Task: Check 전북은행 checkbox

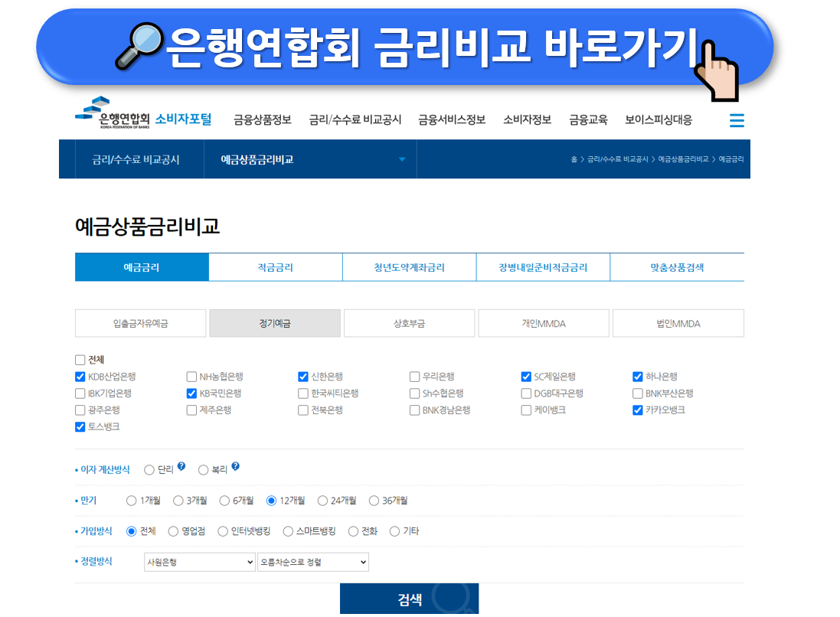Action: 303,410
